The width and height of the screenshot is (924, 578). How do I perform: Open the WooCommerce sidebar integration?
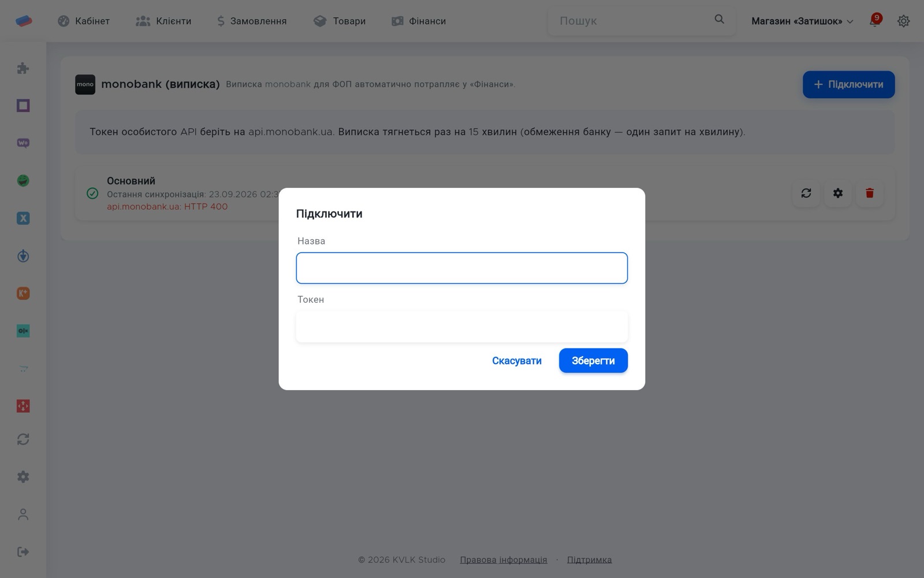click(x=23, y=143)
